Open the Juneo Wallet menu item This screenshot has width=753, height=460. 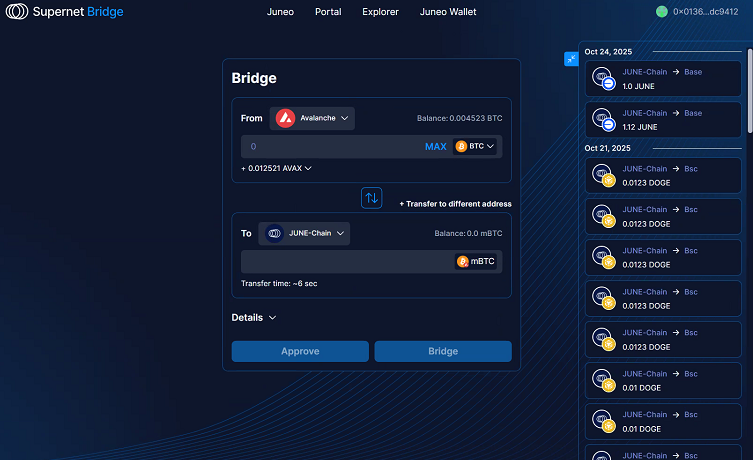point(448,12)
